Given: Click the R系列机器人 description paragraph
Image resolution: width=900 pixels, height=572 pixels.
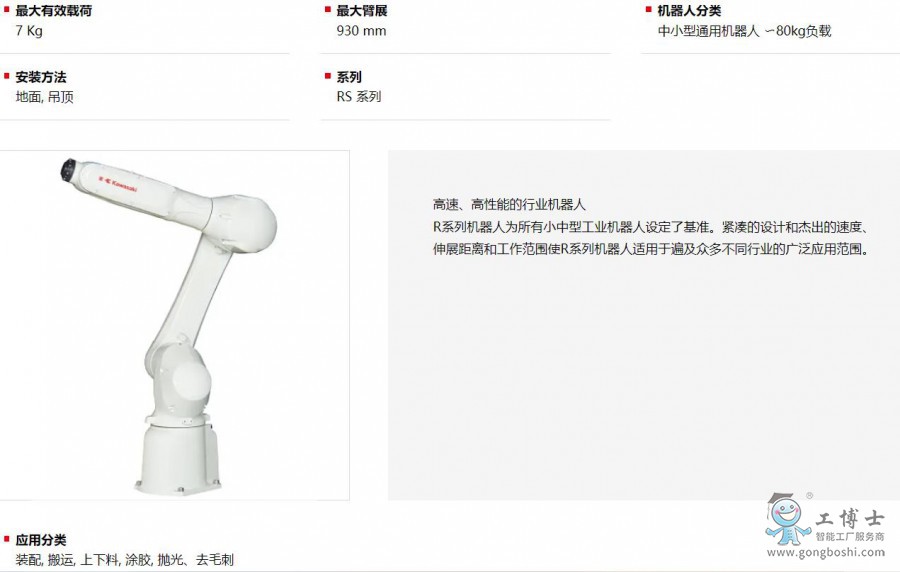Looking at the screenshot, I should tap(653, 238).
